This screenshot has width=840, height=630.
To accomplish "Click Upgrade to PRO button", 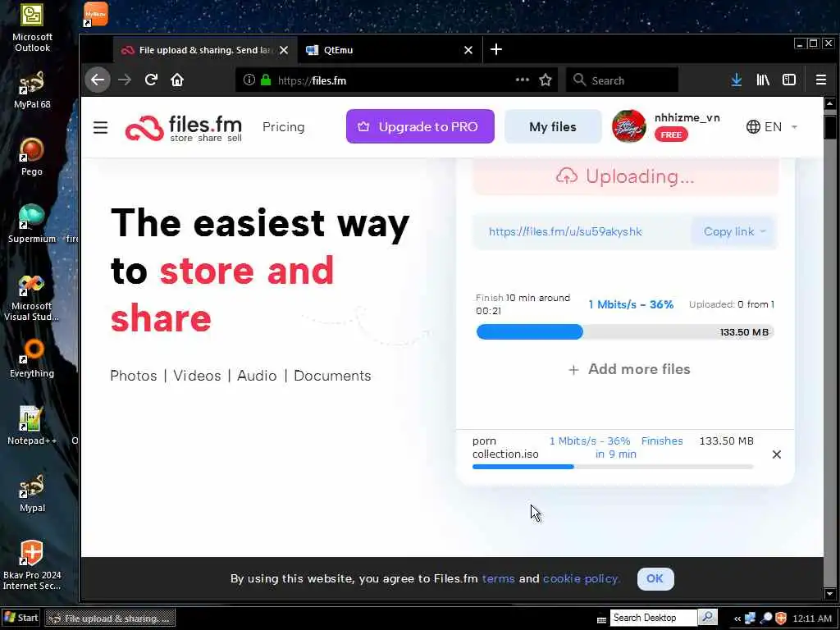I will point(420,126).
